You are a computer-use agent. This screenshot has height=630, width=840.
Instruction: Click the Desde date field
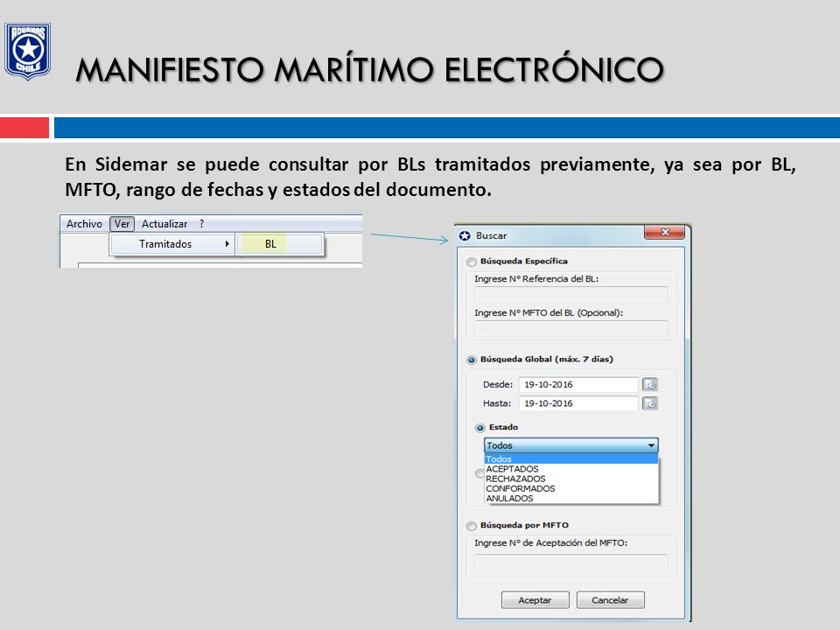578,385
